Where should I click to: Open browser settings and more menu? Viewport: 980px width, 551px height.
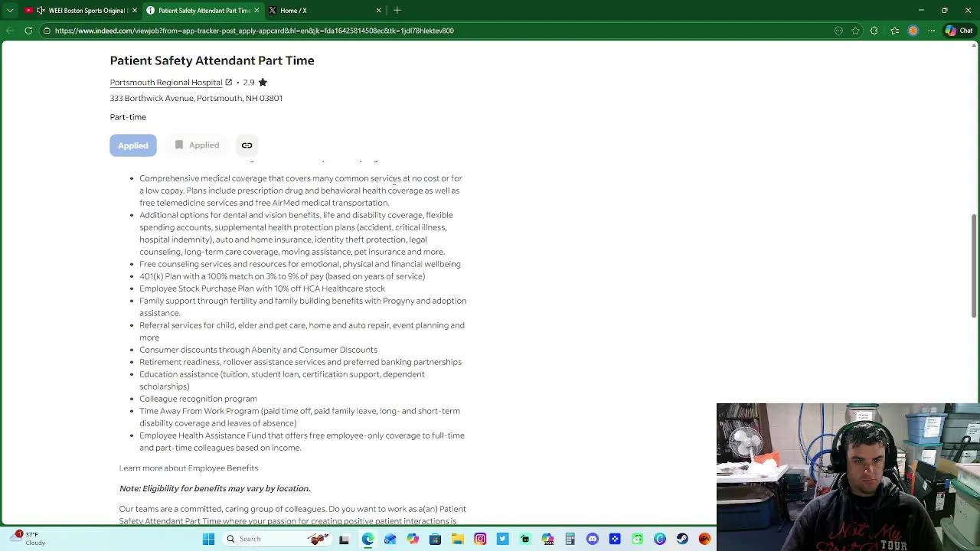(x=931, y=31)
